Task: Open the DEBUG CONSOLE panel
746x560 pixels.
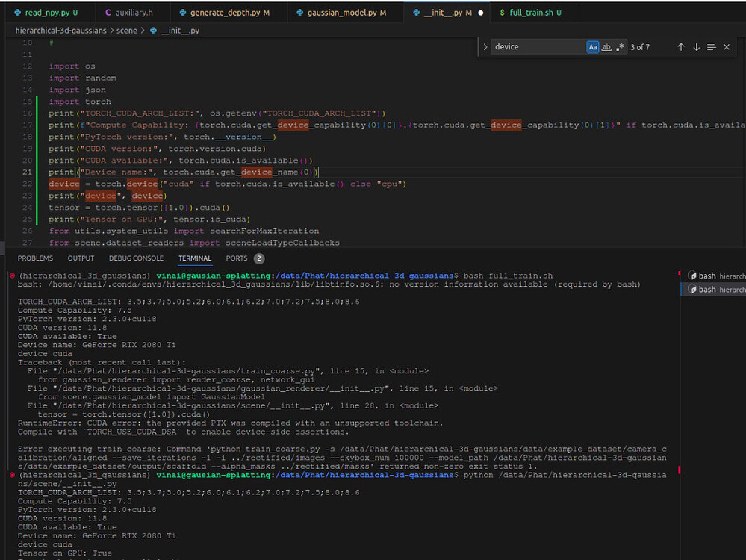Action: [x=136, y=258]
